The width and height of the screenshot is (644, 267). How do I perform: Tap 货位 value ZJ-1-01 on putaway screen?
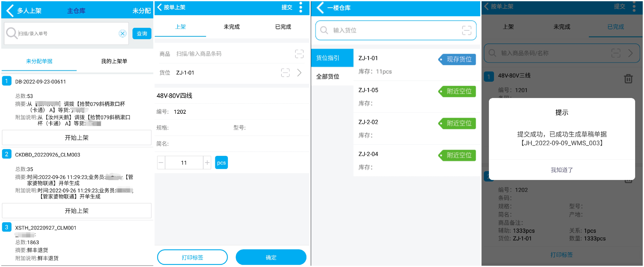[x=185, y=73]
